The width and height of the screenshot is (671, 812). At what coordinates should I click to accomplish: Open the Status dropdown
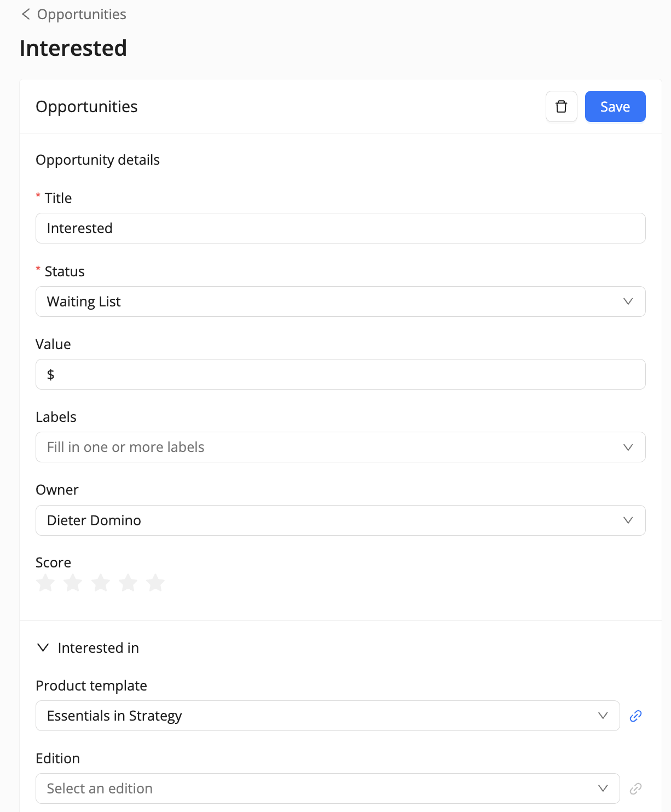[340, 301]
